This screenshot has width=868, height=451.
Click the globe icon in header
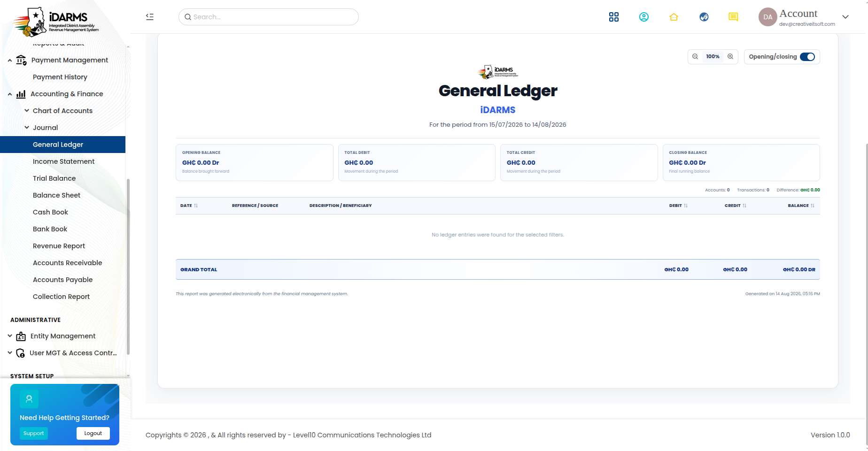[704, 17]
